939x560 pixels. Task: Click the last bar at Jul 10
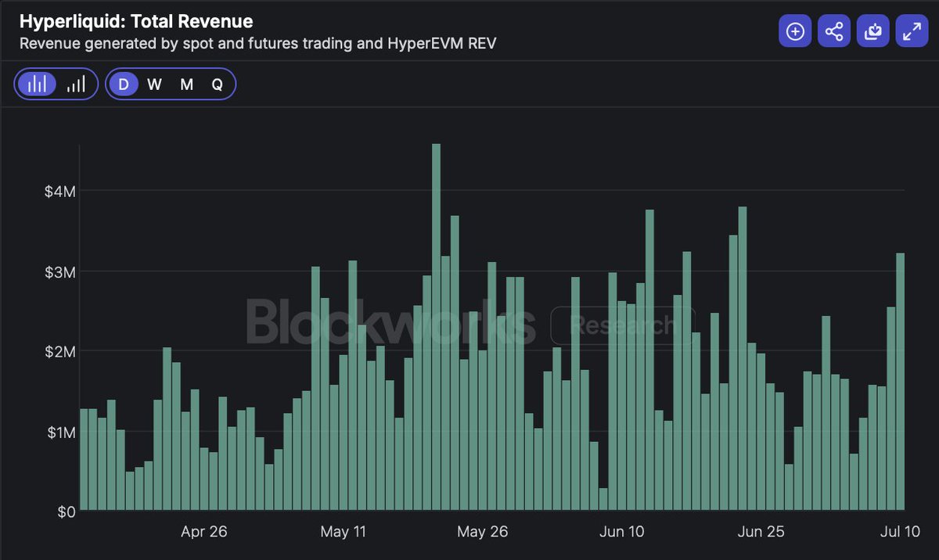[900, 382]
